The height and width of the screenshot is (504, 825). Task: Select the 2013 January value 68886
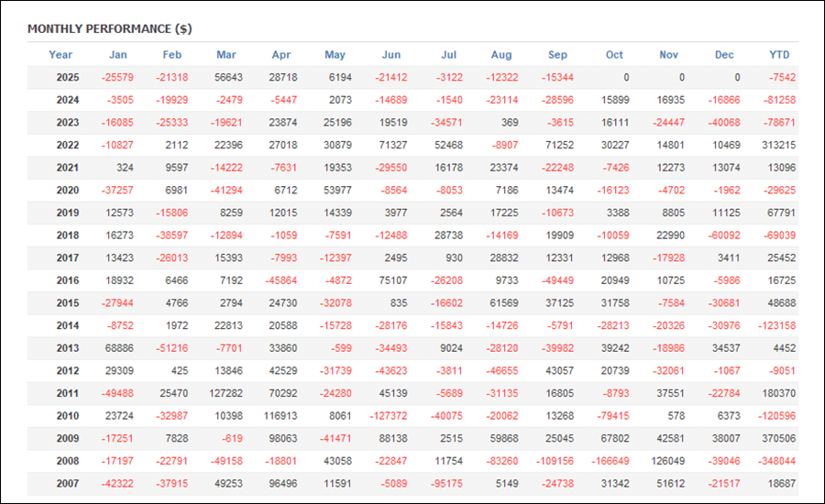(x=117, y=348)
